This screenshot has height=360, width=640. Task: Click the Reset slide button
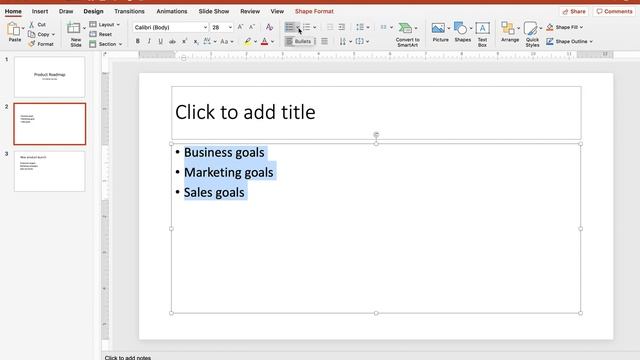[x=101, y=34]
